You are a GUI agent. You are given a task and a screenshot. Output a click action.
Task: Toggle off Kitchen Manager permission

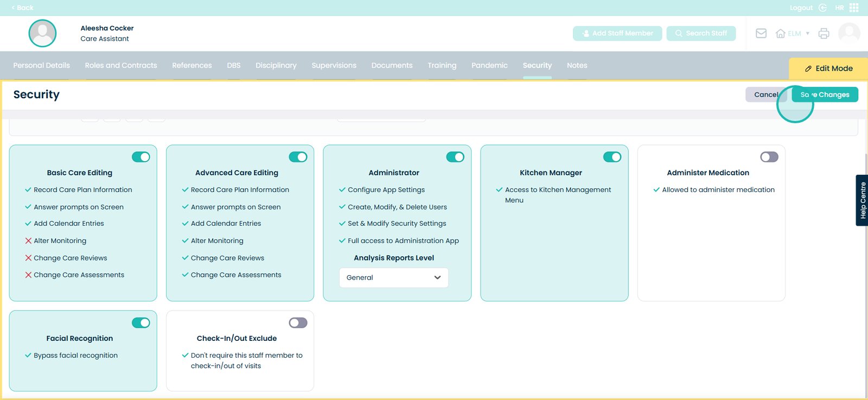click(x=612, y=157)
